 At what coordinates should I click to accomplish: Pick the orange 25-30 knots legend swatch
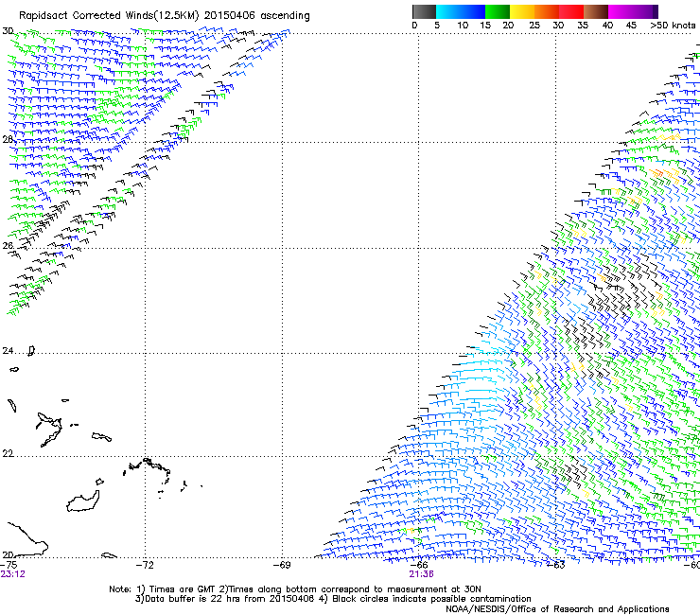547,11
